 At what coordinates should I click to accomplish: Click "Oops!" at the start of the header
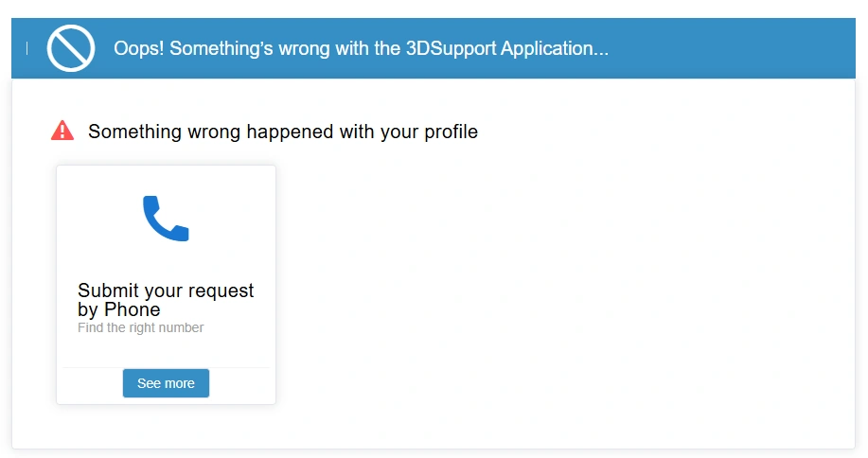139,48
